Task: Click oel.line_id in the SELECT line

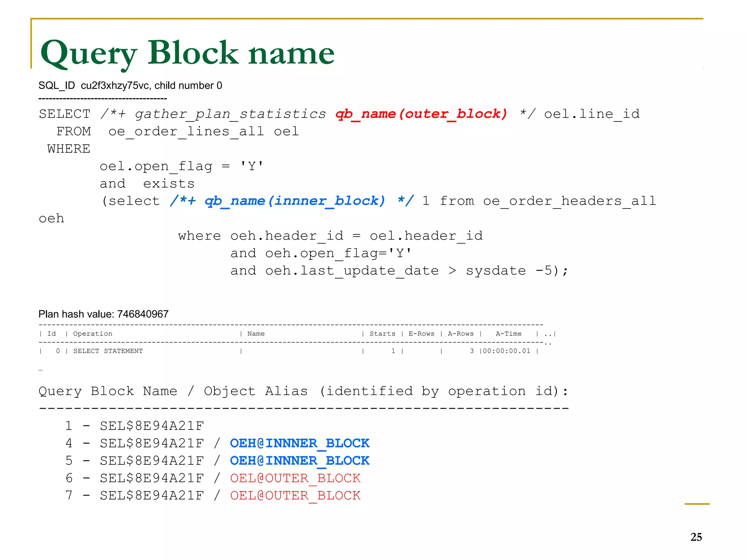Action: click(592, 114)
